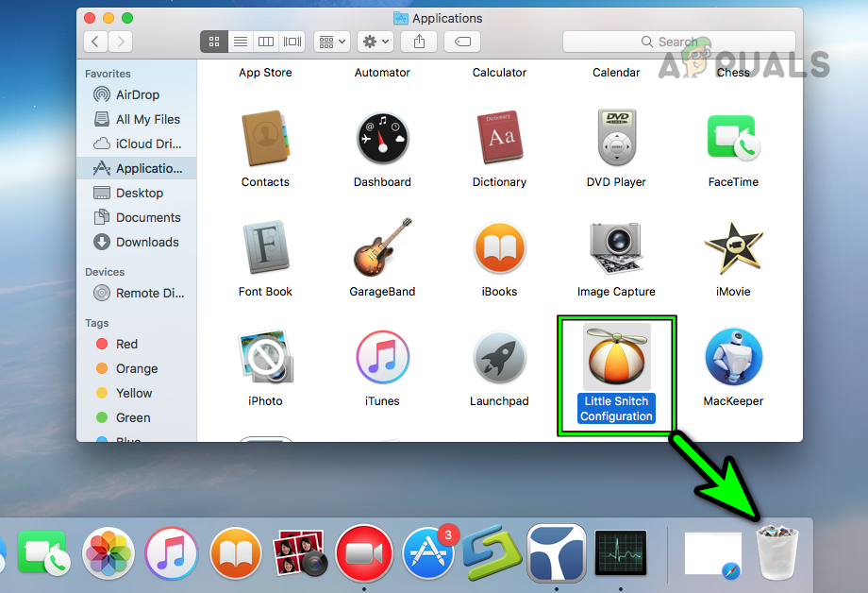Open the item arrangement dropdown

pyautogui.click(x=331, y=42)
